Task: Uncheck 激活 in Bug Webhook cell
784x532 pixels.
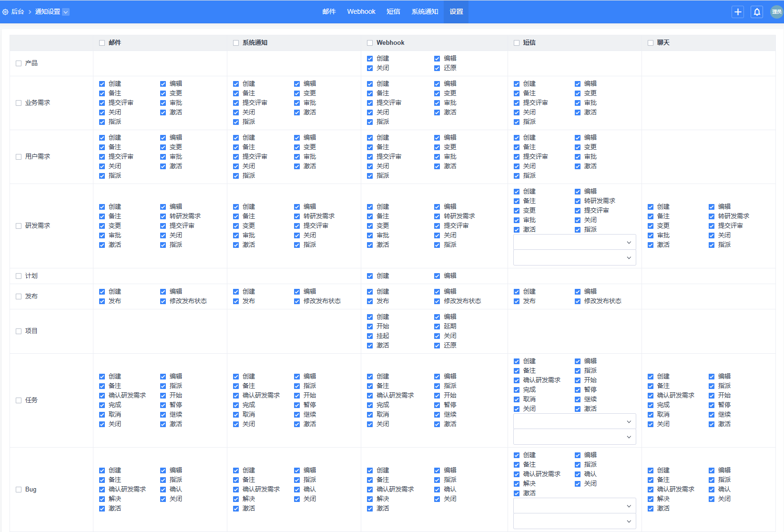Action: click(x=370, y=509)
